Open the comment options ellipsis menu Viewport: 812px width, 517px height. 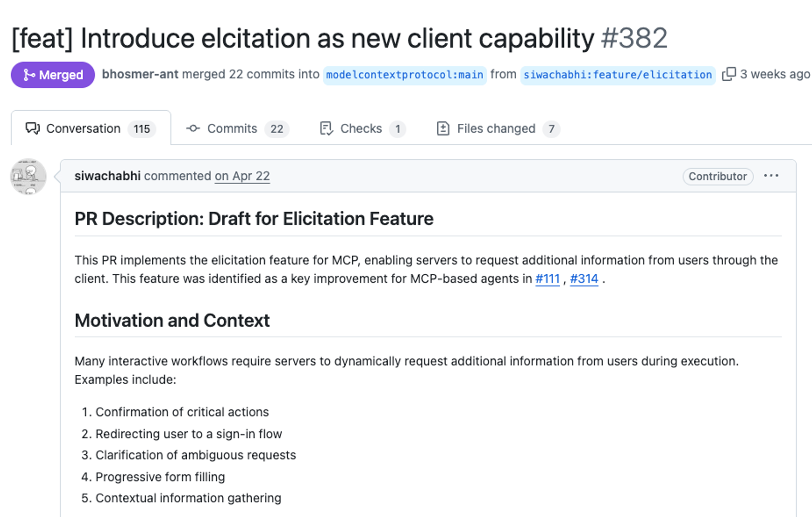[x=771, y=176]
